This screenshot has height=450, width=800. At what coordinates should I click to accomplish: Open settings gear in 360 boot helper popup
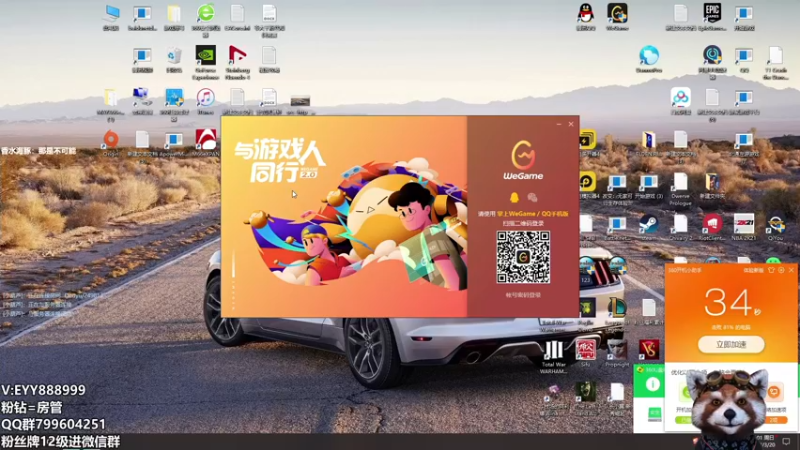click(781, 270)
